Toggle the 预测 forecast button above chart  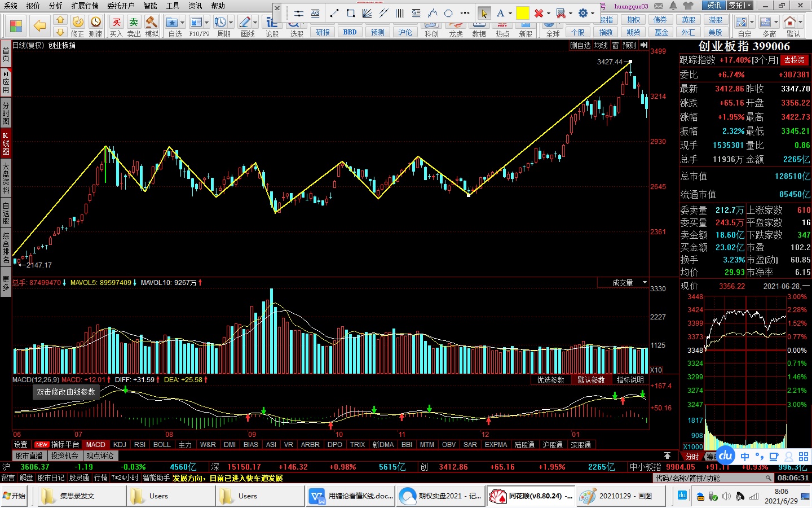629,45
